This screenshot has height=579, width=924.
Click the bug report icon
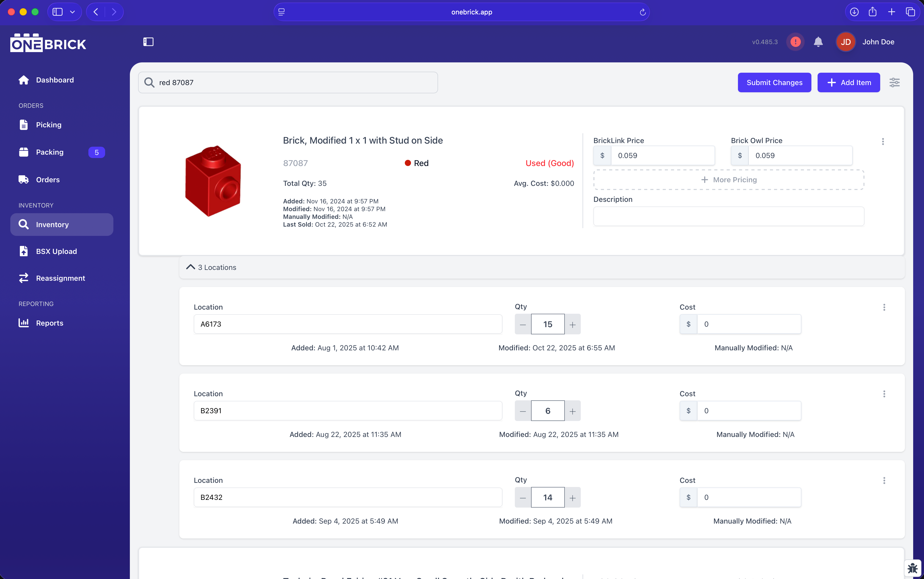[x=912, y=568]
